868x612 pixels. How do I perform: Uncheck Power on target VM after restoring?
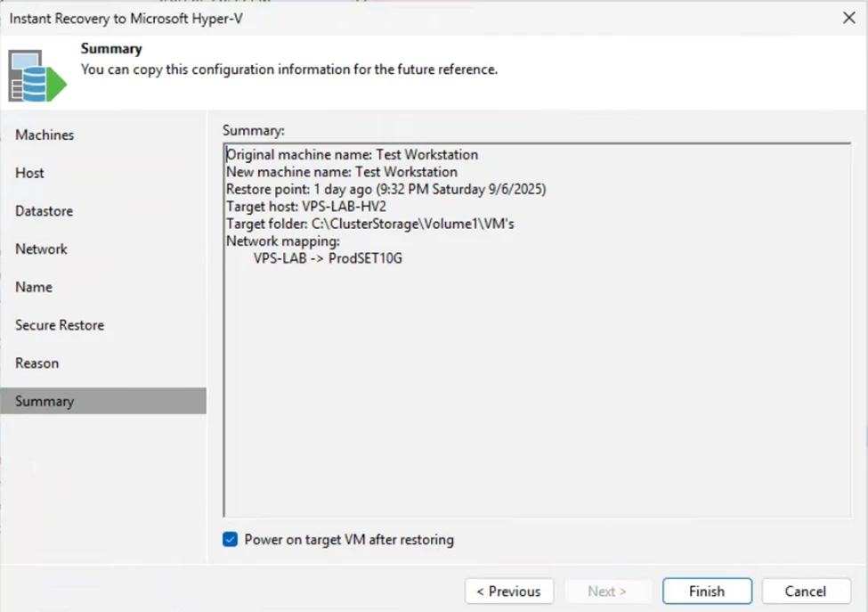point(231,539)
